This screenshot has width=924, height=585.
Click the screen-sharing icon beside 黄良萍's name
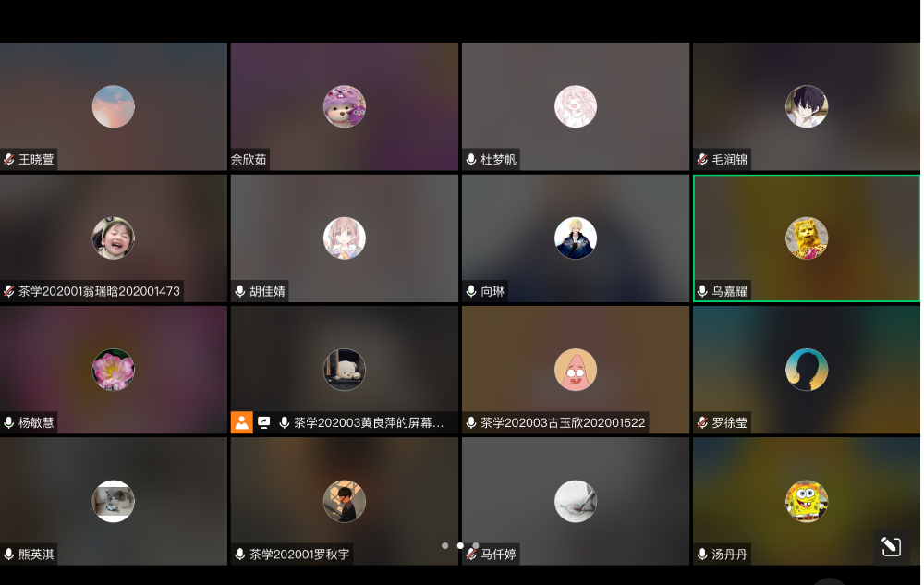264,423
